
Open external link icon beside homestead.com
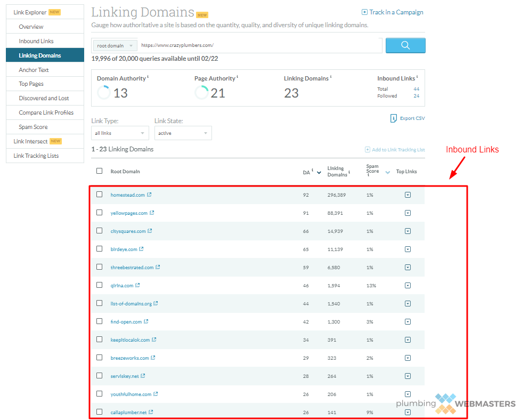tap(149, 195)
